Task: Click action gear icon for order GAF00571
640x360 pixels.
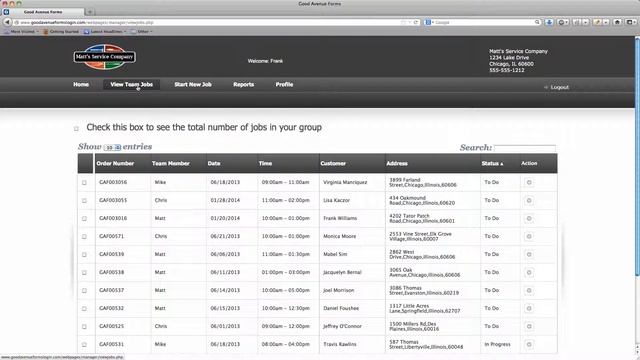Action: [529, 236]
